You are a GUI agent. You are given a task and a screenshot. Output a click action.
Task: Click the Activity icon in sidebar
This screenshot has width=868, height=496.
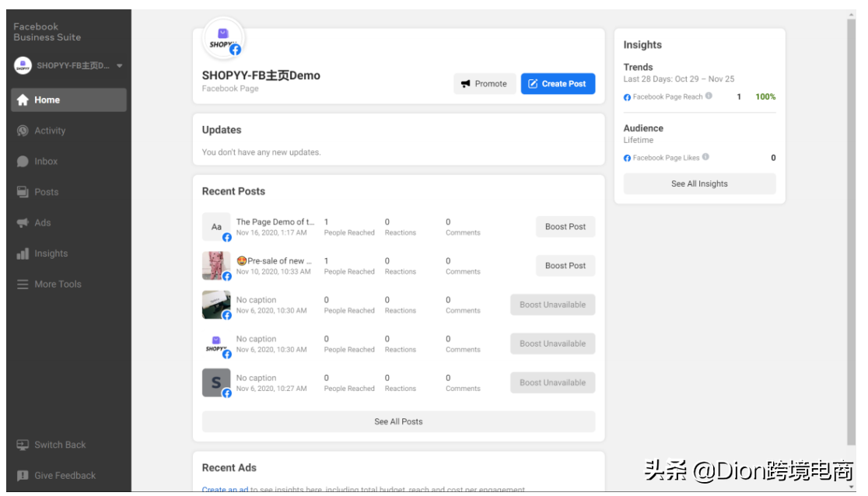[23, 131]
